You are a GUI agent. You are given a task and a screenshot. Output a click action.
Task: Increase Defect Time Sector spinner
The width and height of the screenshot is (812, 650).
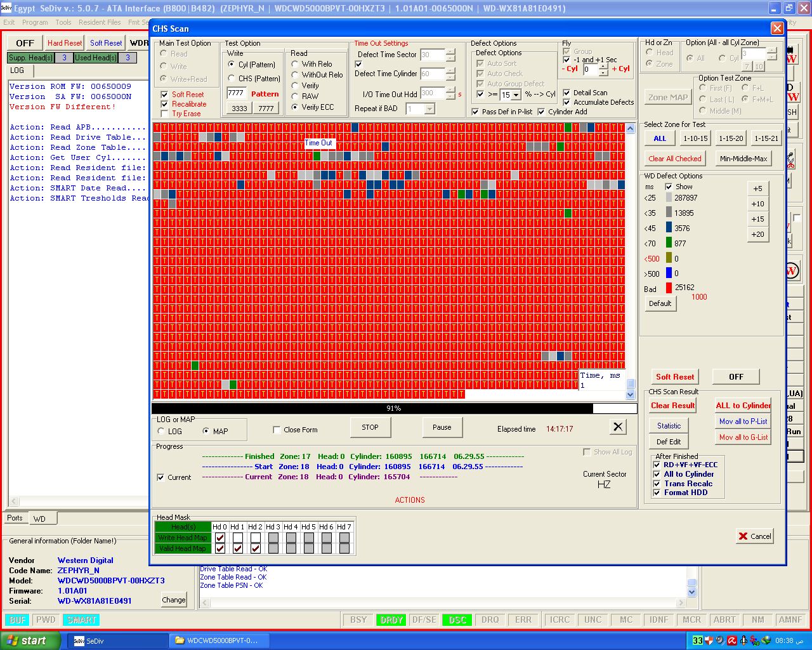[x=450, y=52]
